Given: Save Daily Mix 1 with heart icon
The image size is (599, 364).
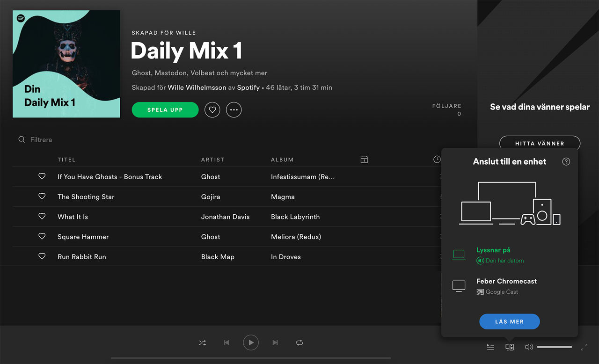Looking at the screenshot, I should (212, 110).
